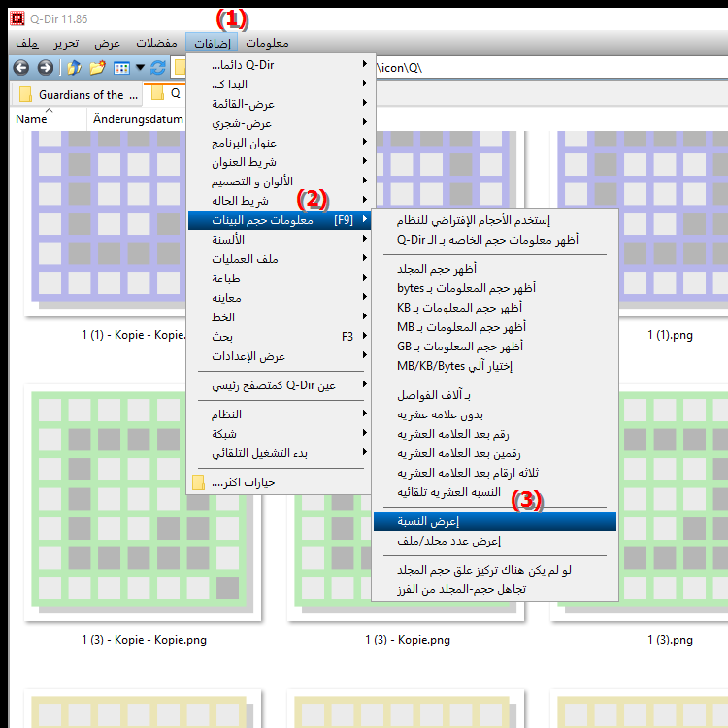Click the highlighted إعرض النسبة item
The width and height of the screenshot is (728, 728).
coord(495,521)
